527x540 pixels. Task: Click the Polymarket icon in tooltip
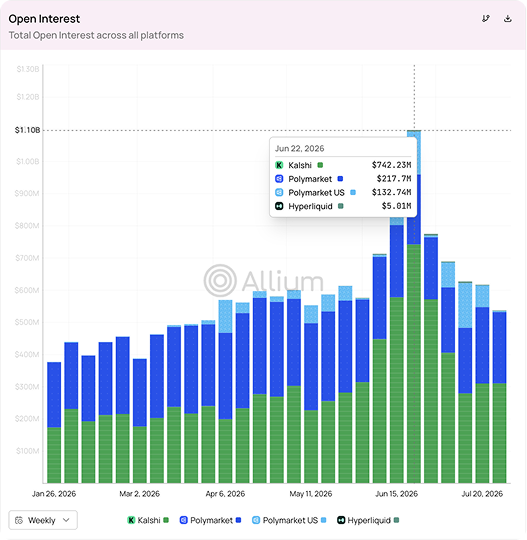click(279, 179)
